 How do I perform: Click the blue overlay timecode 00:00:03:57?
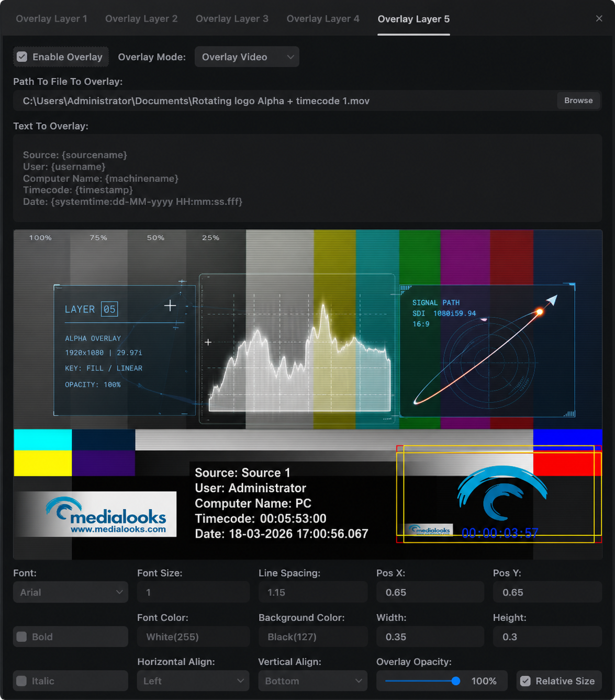pos(499,533)
